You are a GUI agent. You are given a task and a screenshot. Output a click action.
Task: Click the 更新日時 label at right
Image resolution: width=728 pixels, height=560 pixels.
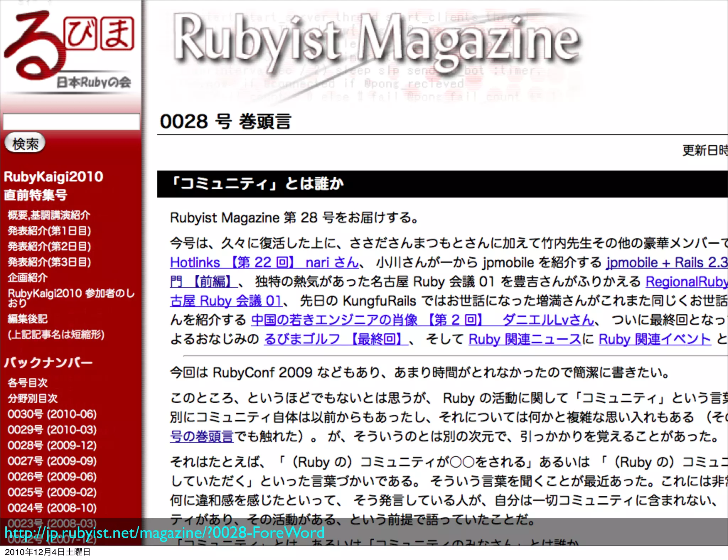pos(705,150)
